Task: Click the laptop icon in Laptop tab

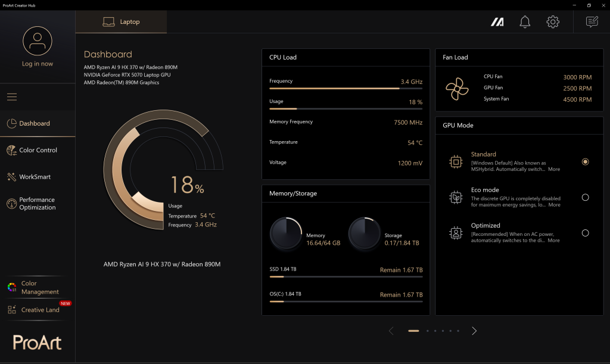Action: pyautogui.click(x=108, y=22)
